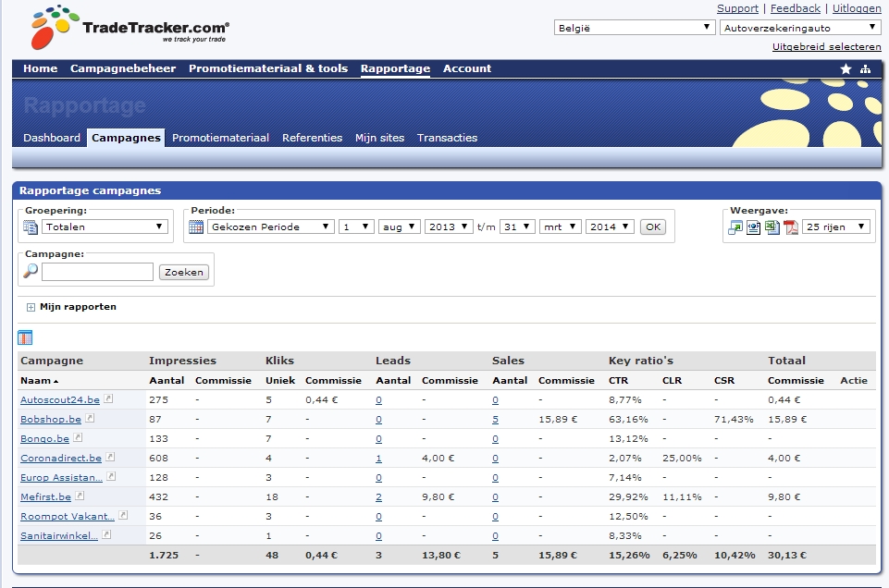Open the Autoscout24.be campaign link
The width and height of the screenshot is (889, 588).
(x=60, y=400)
